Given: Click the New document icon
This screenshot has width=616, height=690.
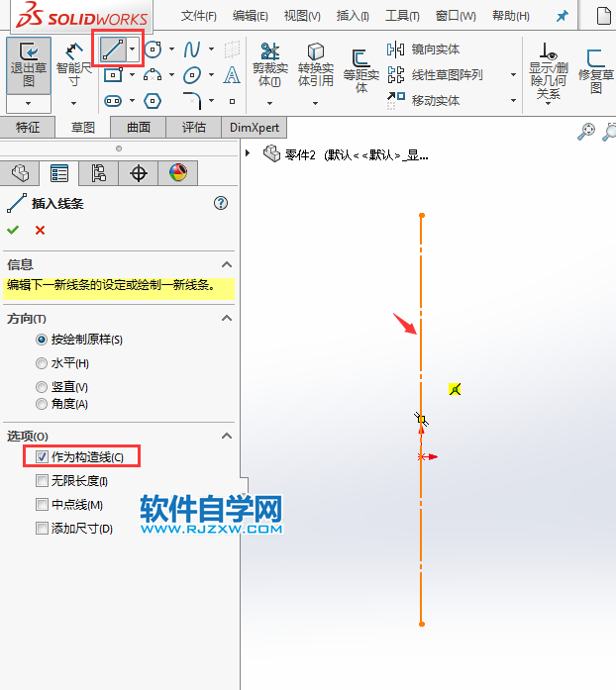Looking at the screenshot, I should [x=604, y=16].
